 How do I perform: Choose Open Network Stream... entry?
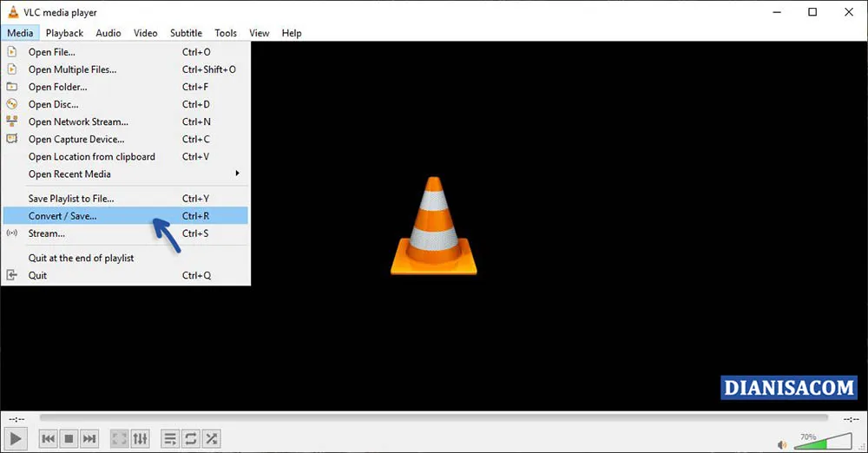point(126,121)
